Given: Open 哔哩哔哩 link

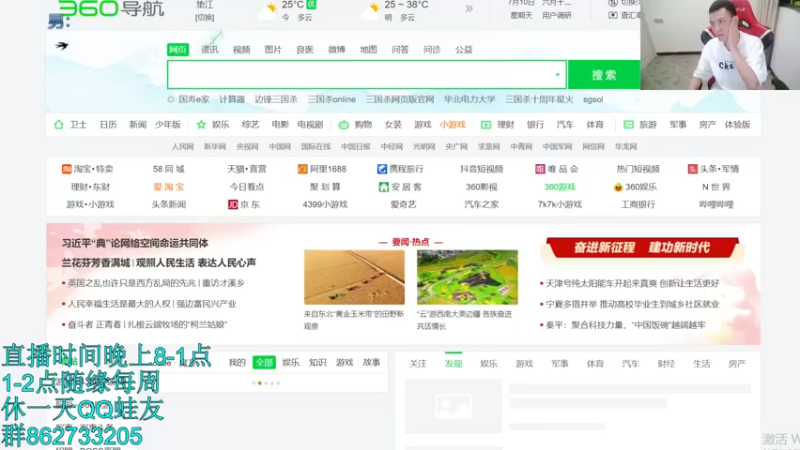Looking at the screenshot, I should (716, 205).
